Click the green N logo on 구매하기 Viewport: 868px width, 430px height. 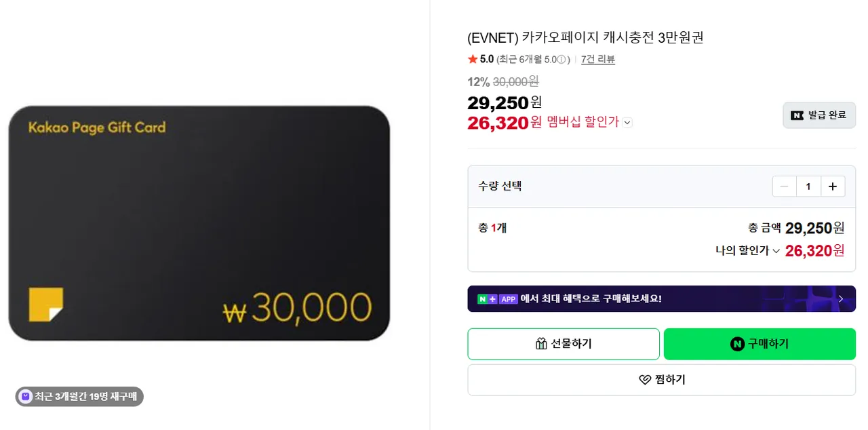click(737, 344)
